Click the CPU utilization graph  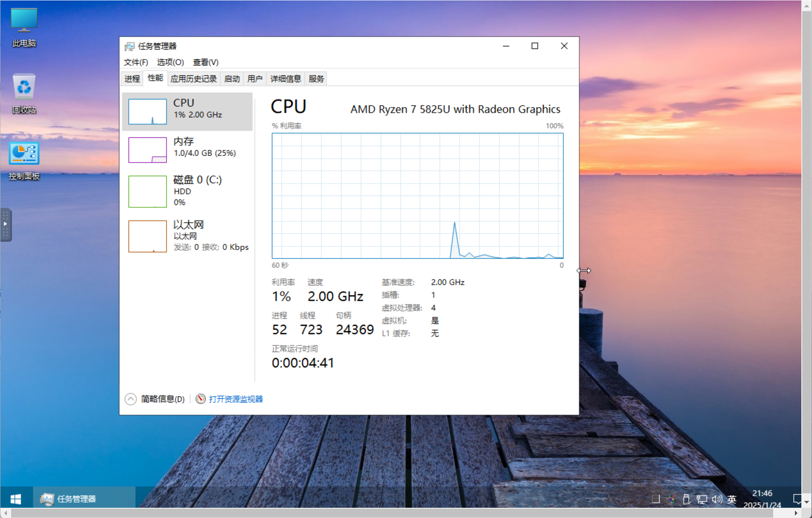[x=418, y=196]
